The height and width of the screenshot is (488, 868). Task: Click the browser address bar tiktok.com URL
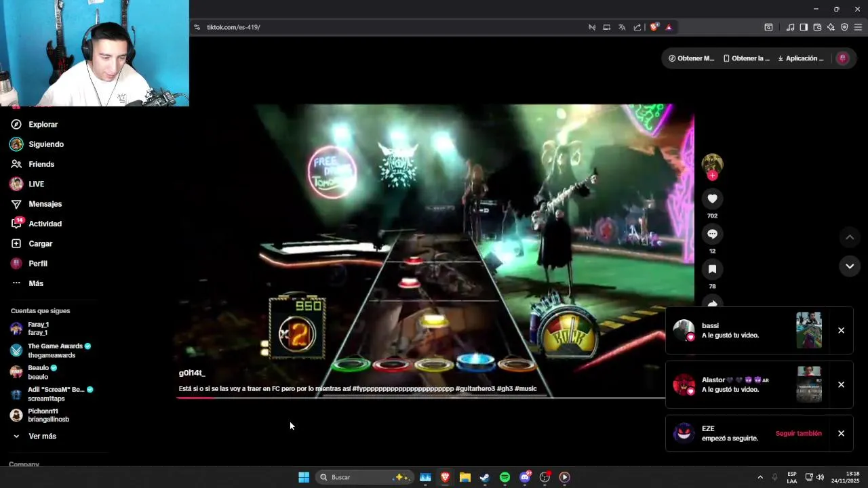[233, 27]
